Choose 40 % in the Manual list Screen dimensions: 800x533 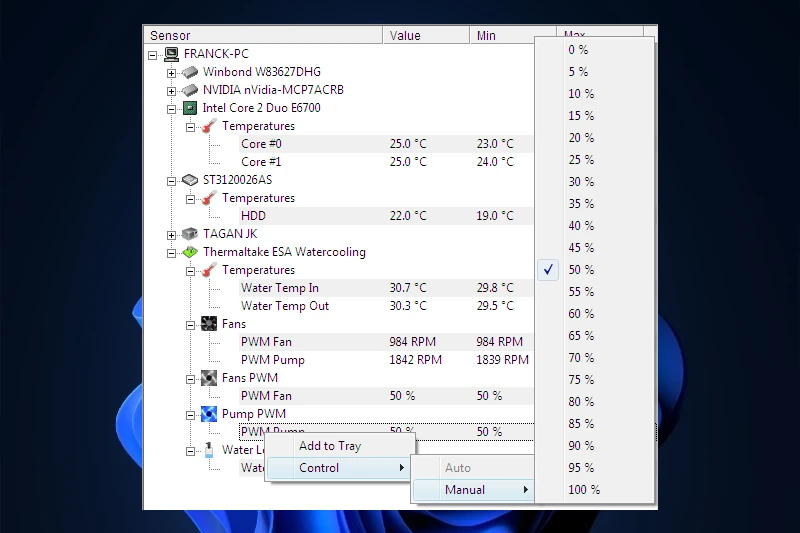[x=594, y=225]
